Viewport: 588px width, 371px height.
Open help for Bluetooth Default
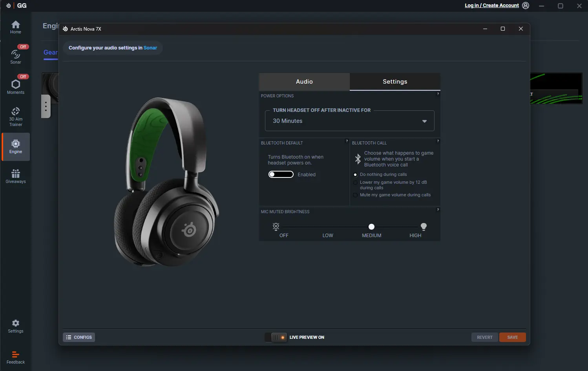[x=347, y=141]
